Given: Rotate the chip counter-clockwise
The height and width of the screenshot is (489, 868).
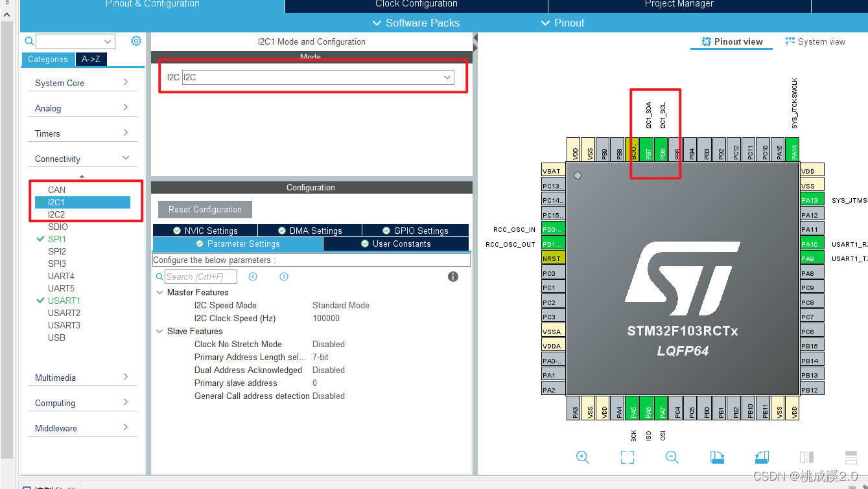Looking at the screenshot, I should click(x=762, y=457).
